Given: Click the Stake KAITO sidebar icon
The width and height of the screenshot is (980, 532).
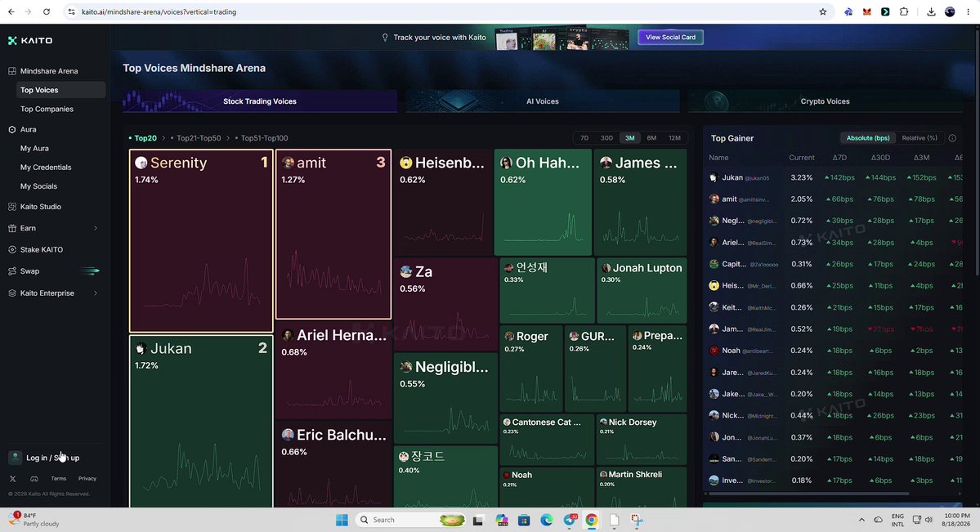Looking at the screenshot, I should [x=12, y=250].
